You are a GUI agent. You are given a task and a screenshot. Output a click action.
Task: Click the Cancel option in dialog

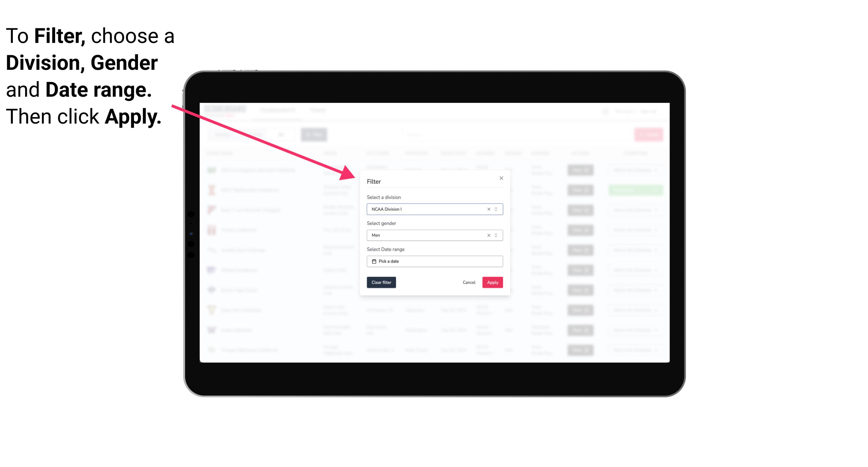pos(469,283)
